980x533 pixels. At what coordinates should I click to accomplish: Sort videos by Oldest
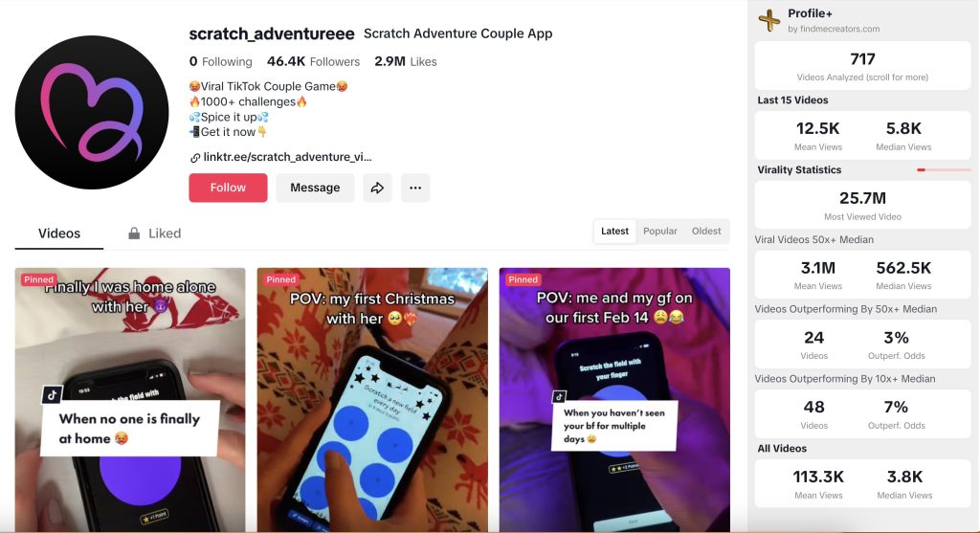(706, 232)
